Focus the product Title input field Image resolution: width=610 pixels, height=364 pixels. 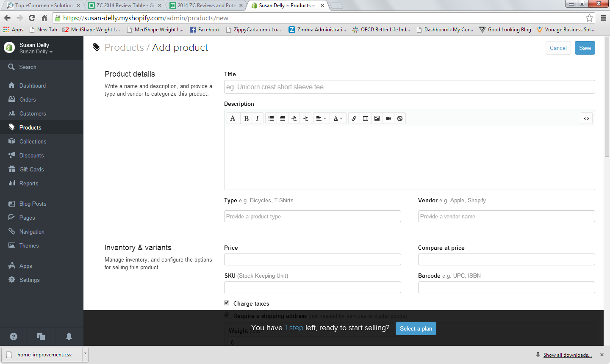tap(410, 87)
